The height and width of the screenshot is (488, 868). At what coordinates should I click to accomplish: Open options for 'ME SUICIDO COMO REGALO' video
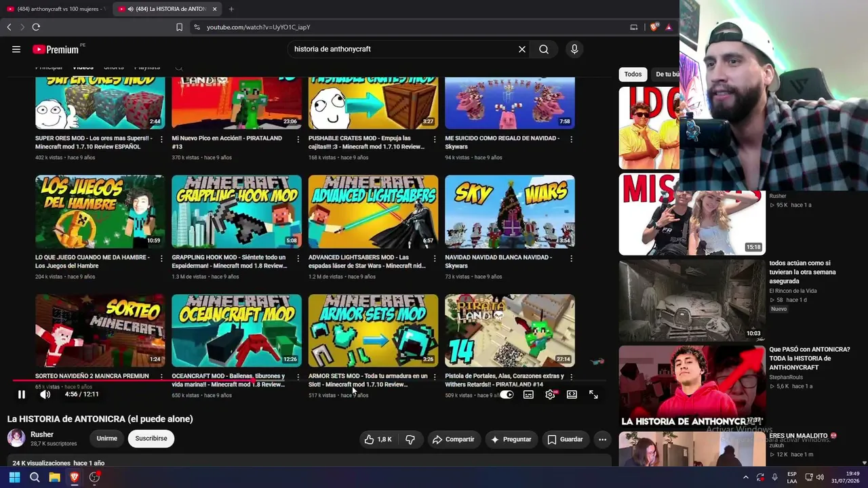tap(571, 139)
